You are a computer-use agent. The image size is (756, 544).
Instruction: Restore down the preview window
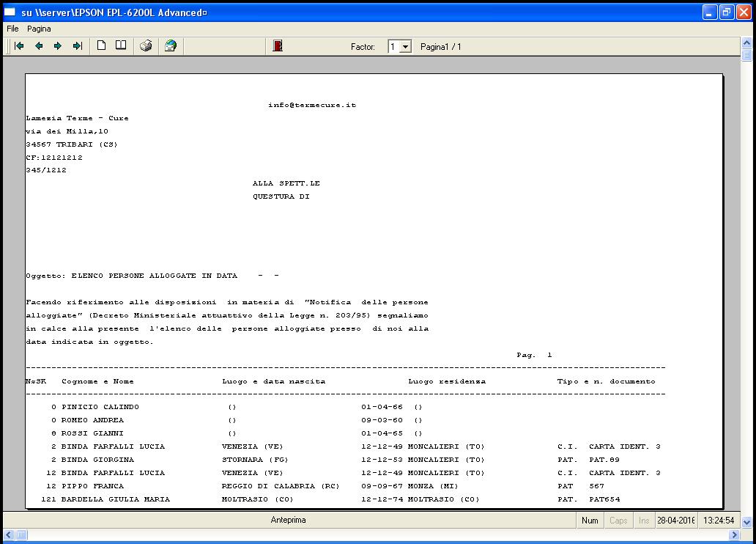pyautogui.click(x=727, y=12)
